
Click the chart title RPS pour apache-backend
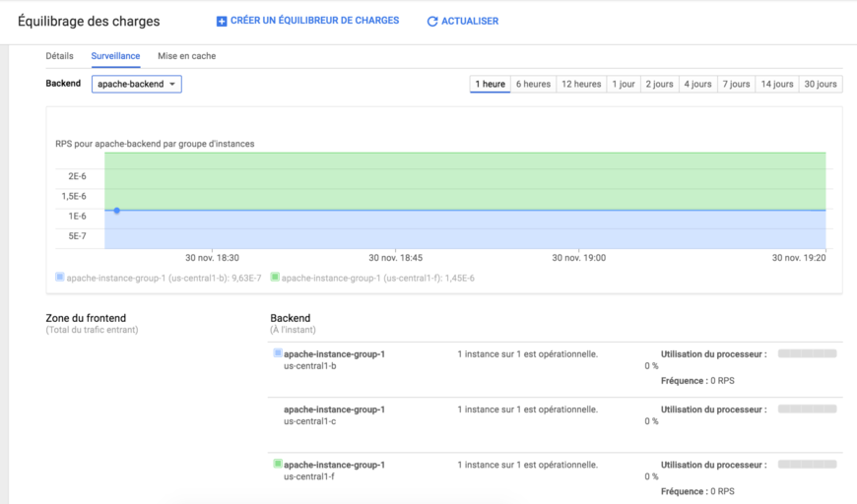click(155, 144)
